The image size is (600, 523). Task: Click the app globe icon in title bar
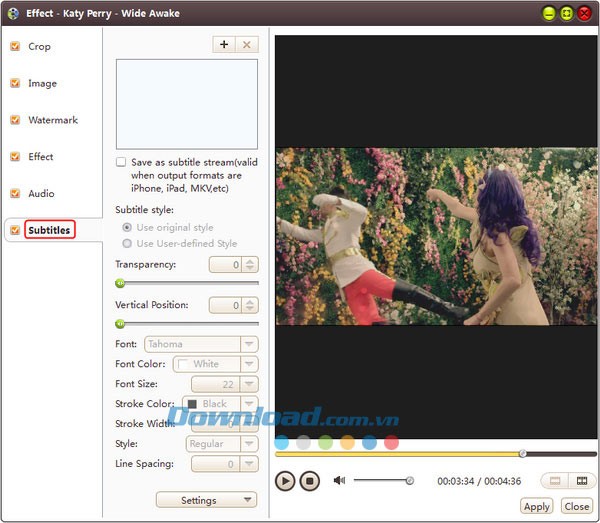pyautogui.click(x=13, y=13)
